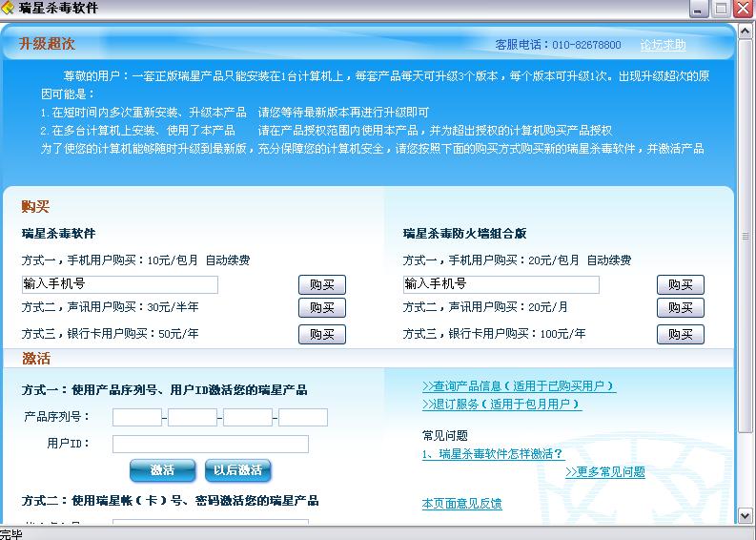The image size is (756, 540).
Task: Focus the 用户ID input field
Action: coord(211,444)
